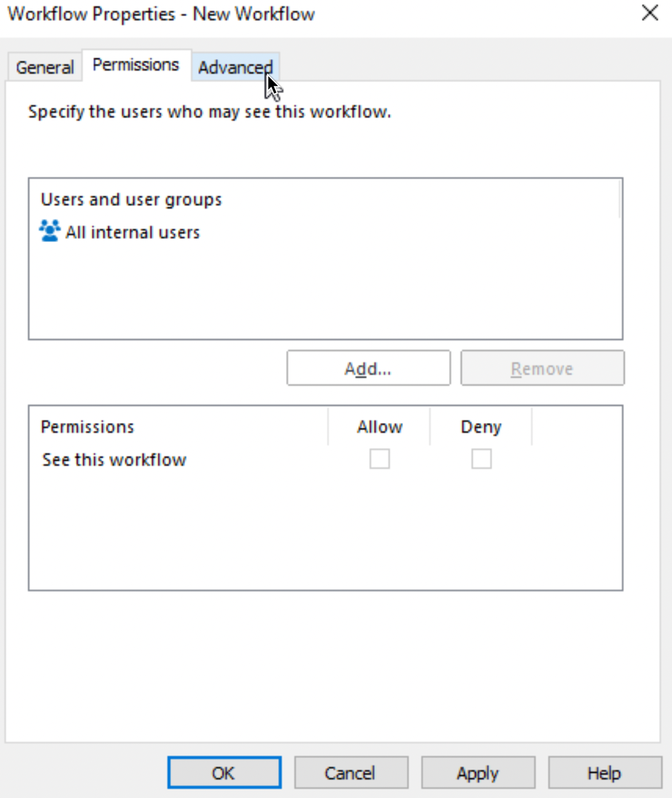Image resolution: width=672 pixels, height=798 pixels.
Task: Open the Advanced tab
Action: [236, 67]
